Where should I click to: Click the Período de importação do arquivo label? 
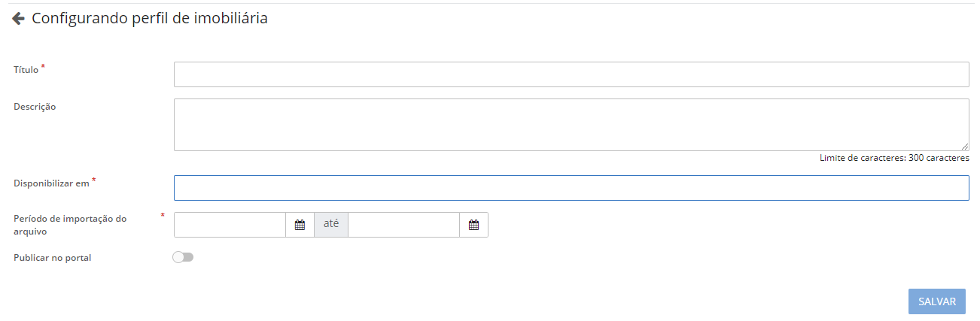click(x=70, y=225)
